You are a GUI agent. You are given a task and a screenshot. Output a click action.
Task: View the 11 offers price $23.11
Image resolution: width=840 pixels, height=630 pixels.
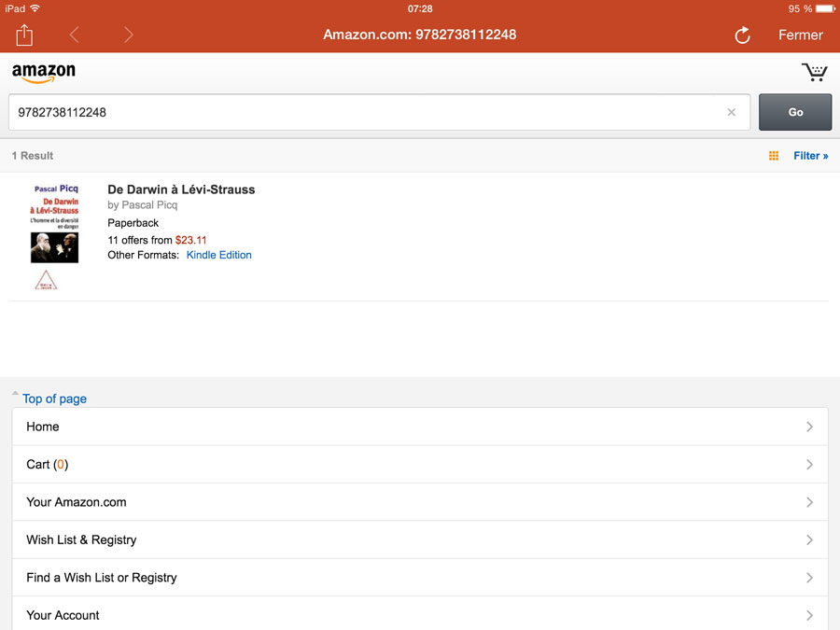(x=157, y=240)
